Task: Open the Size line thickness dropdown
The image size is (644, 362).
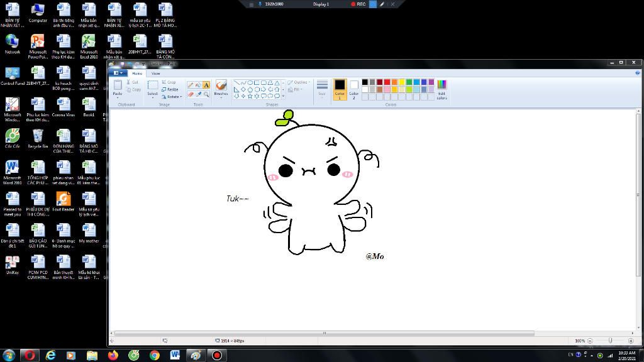Action: 323,89
